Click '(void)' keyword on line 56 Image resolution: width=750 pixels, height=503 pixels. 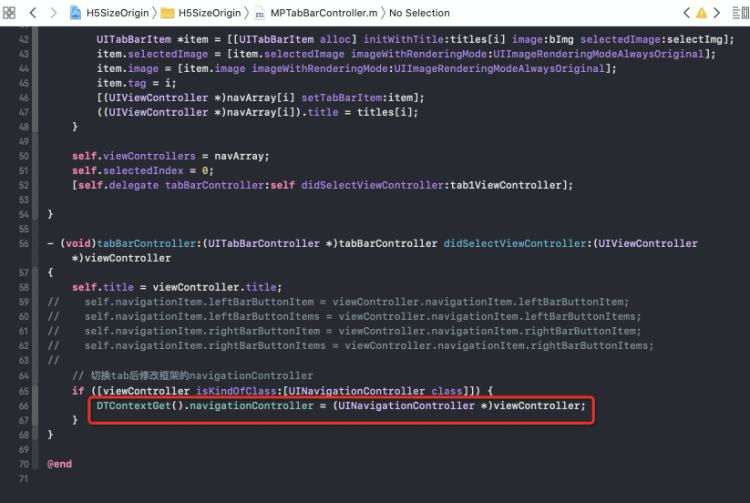(x=78, y=243)
